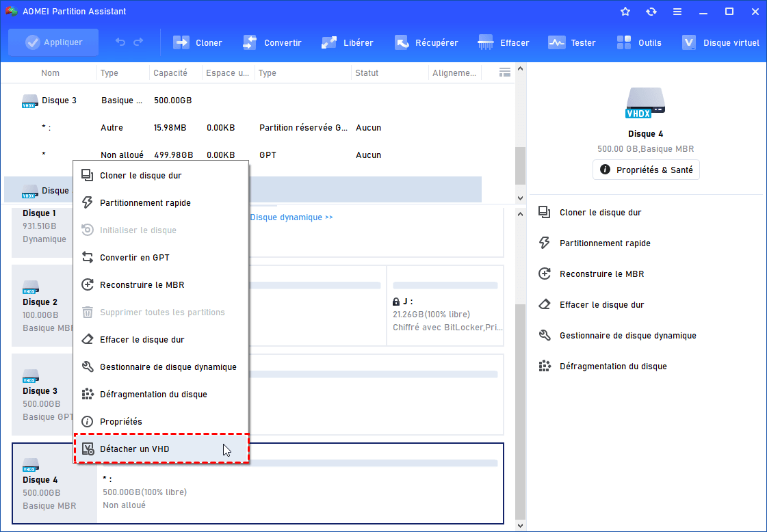The image size is (767, 532).
Task: Choose Gestionnaire de disque dynamique in context menu
Action: click(x=161, y=367)
